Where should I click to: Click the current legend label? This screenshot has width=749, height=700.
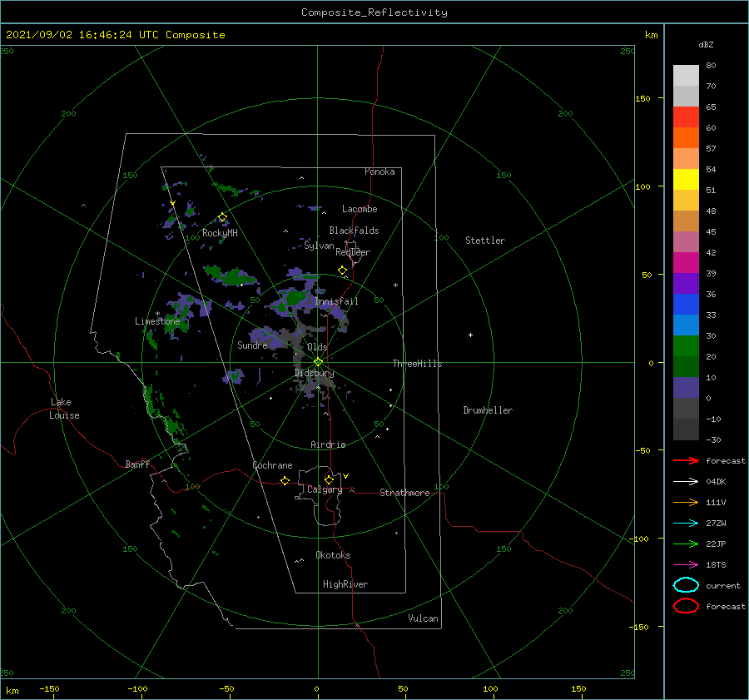(x=723, y=586)
